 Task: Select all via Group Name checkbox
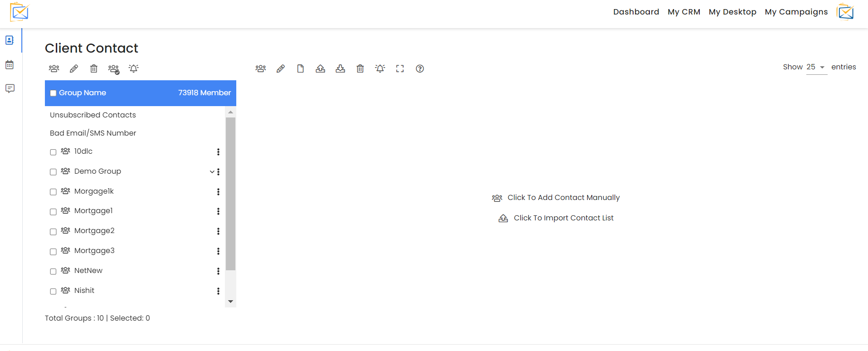(53, 93)
